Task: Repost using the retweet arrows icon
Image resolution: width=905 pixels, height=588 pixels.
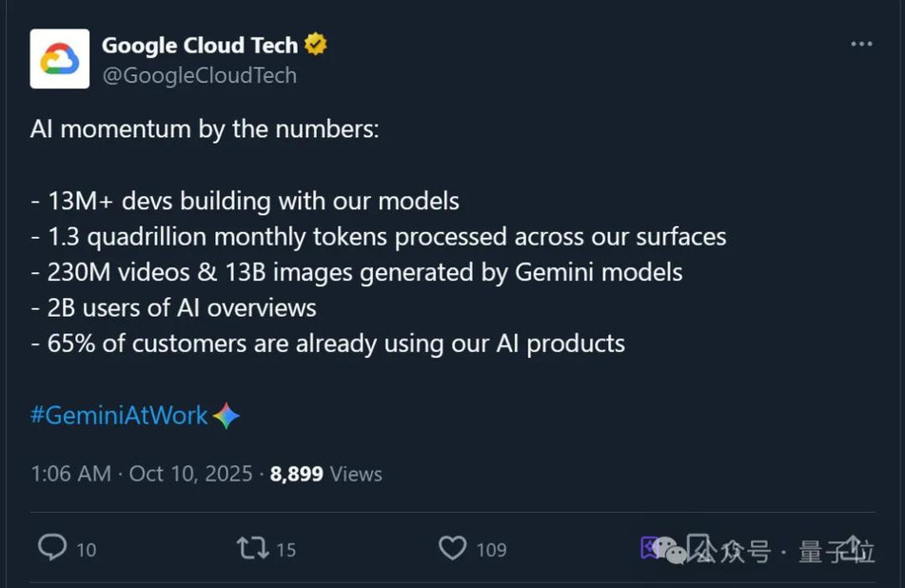Action: [252, 548]
